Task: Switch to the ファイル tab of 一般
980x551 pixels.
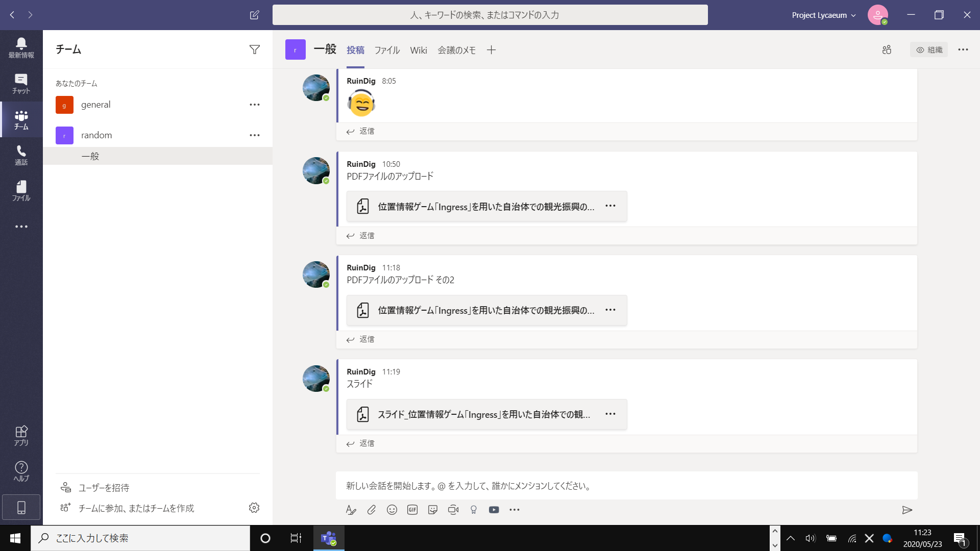Action: coord(387,50)
